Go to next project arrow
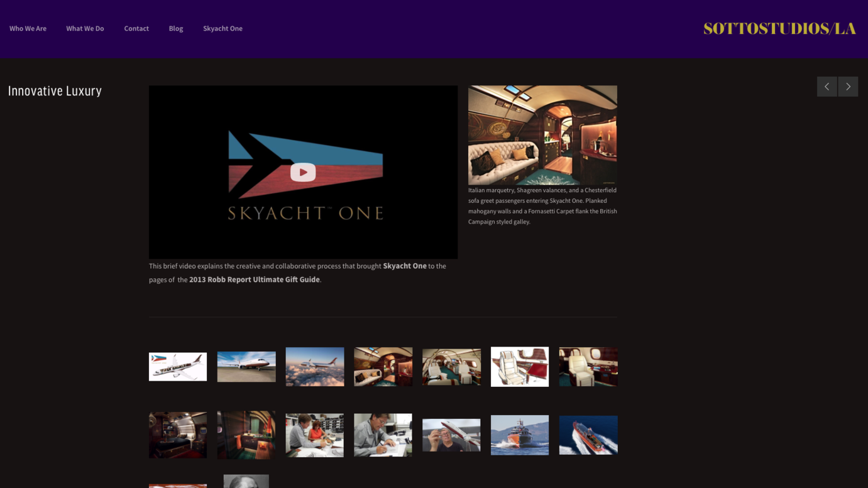 pos(848,87)
